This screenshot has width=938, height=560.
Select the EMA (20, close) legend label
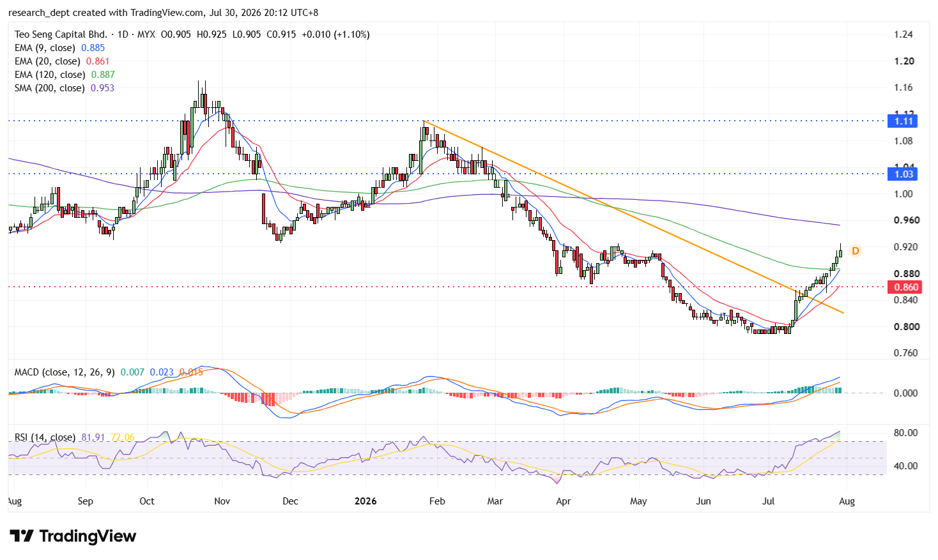click(x=47, y=61)
